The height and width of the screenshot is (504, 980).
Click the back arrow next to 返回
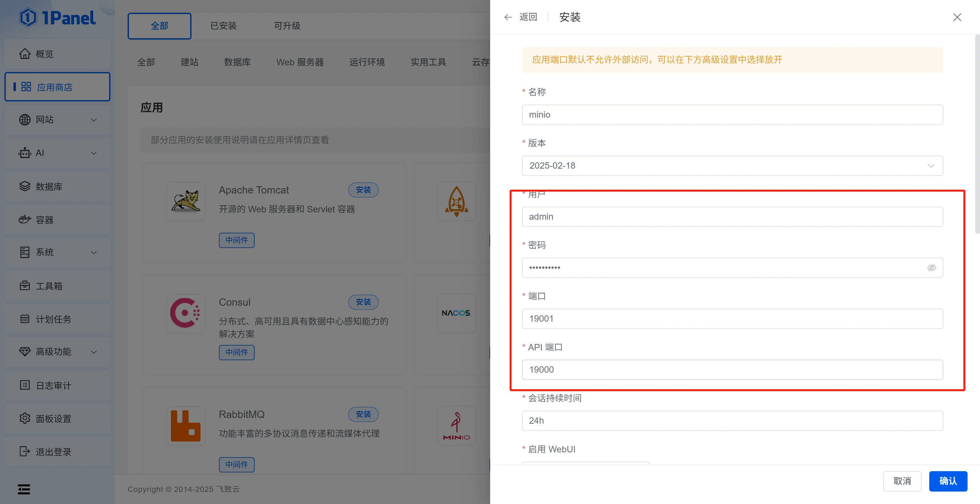[x=508, y=17]
